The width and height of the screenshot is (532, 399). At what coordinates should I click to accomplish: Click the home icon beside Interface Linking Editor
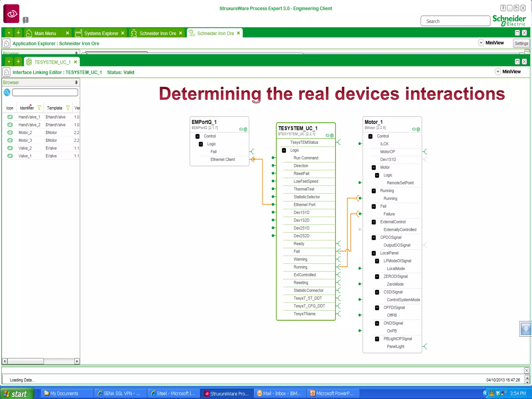(6, 72)
